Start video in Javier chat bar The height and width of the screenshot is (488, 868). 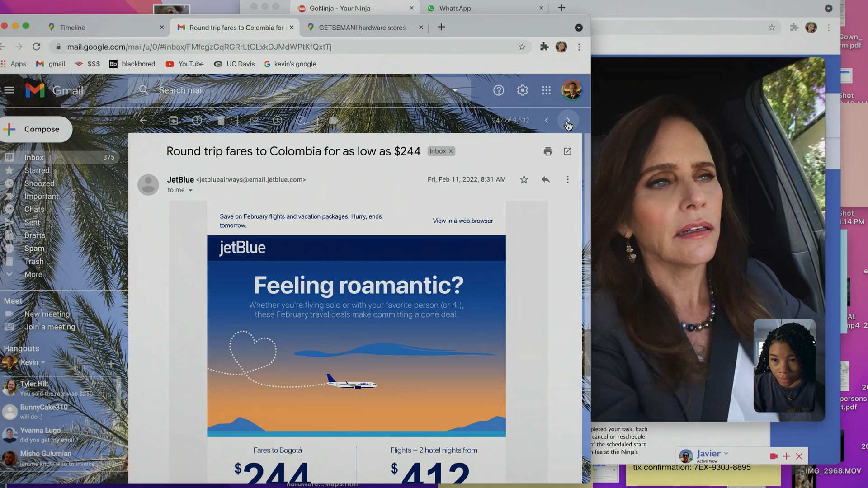pos(774,456)
